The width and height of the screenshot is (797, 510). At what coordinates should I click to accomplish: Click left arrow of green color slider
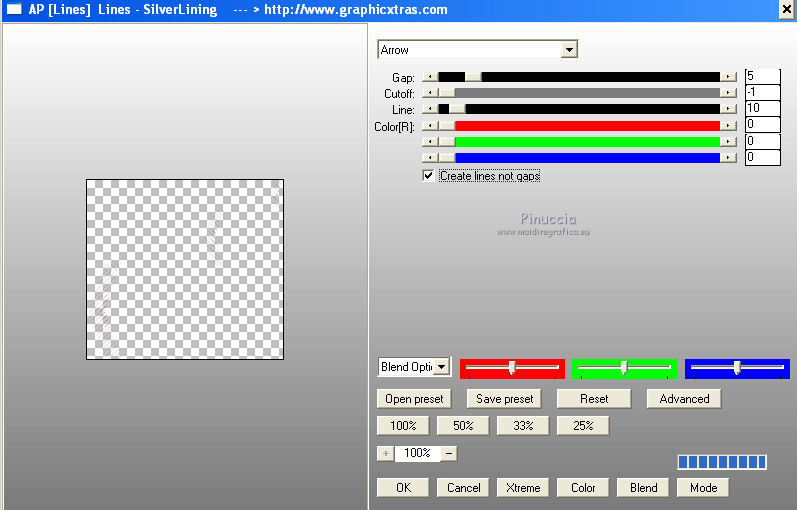430,142
